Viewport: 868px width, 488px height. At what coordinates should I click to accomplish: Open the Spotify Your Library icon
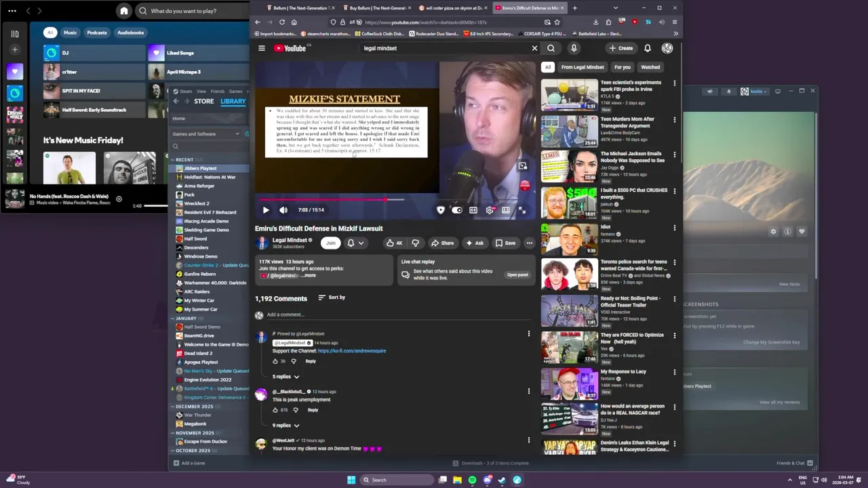pyautogui.click(x=14, y=33)
